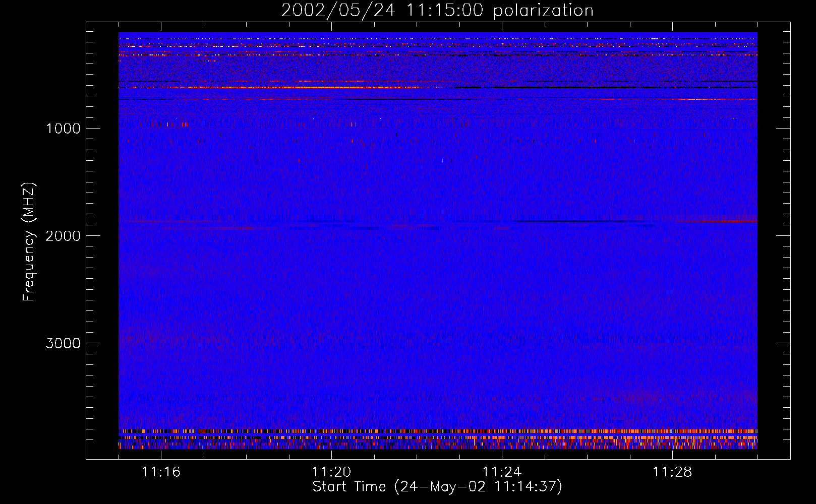Click the 11:16 time axis label
The image size is (816, 504).
161,472
